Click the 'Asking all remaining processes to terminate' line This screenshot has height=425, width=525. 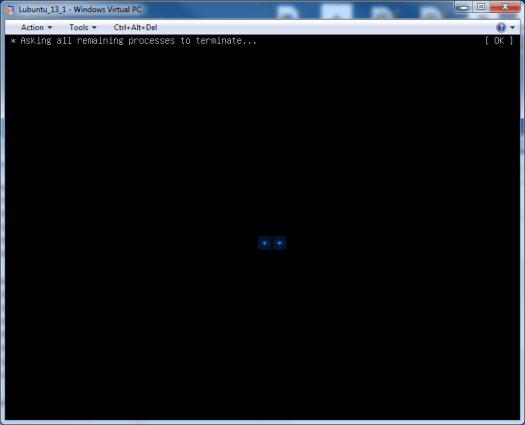tap(134, 41)
